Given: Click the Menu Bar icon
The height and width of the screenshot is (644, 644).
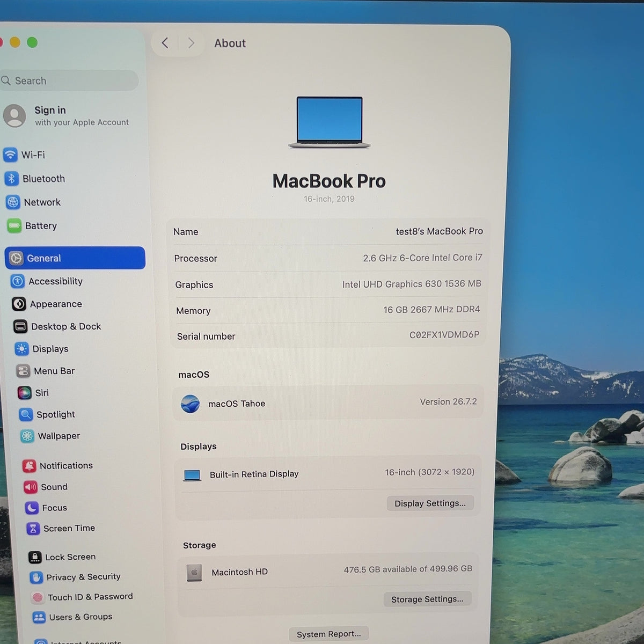Looking at the screenshot, I should (x=23, y=371).
